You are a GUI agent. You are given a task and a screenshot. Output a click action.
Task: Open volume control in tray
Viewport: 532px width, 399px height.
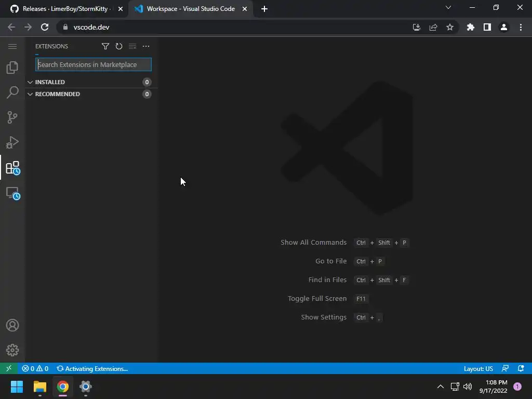[468, 387]
